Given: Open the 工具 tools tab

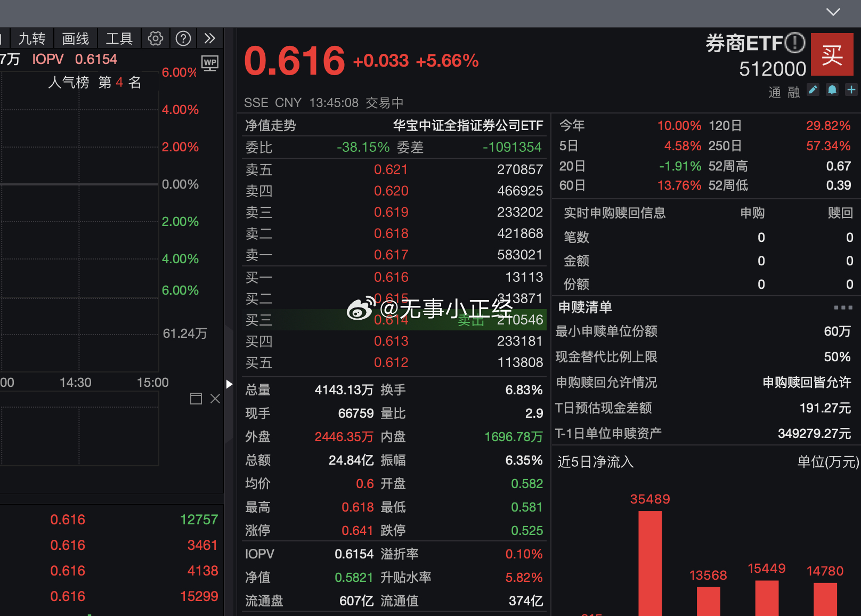Looking at the screenshot, I should pyautogui.click(x=119, y=38).
